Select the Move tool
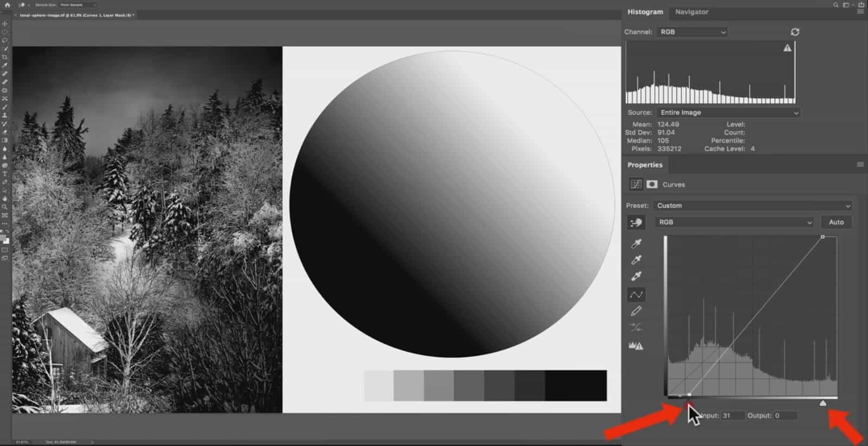 coord(5,24)
